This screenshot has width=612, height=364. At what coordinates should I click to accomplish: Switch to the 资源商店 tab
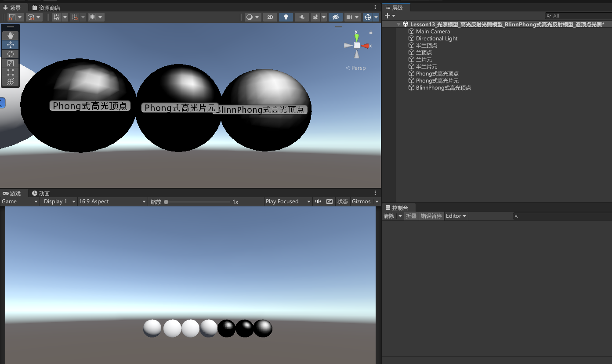[47, 7]
